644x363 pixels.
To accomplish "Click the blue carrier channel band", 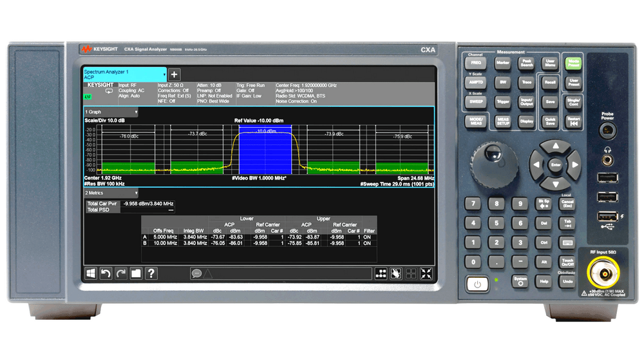I will [265, 148].
